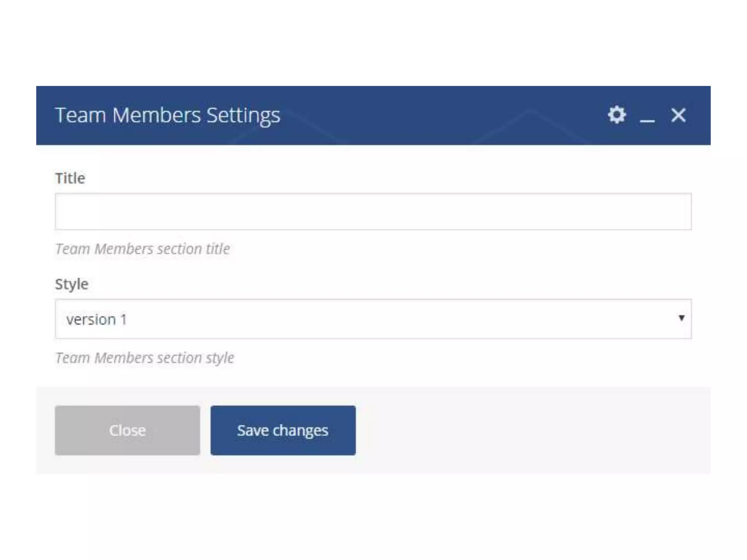The image size is (747, 560).
Task: Click the 'Team Members Settings' heading text
Action: 167,115
